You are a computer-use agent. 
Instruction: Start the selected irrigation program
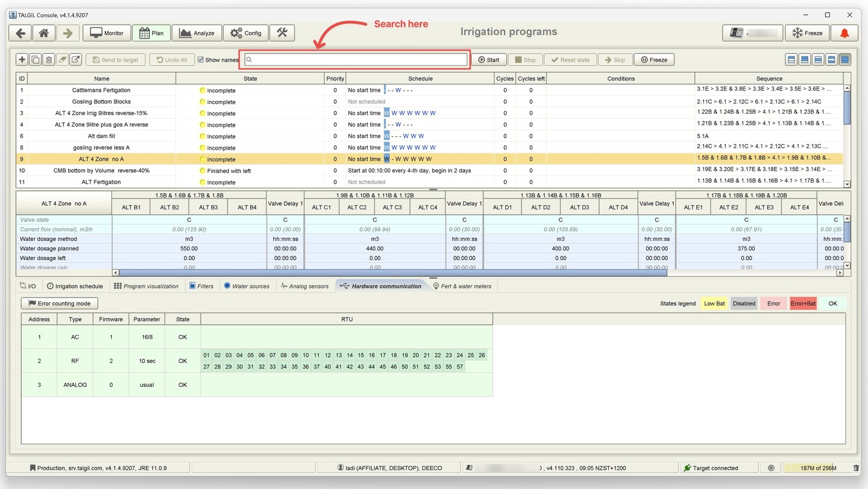click(489, 60)
